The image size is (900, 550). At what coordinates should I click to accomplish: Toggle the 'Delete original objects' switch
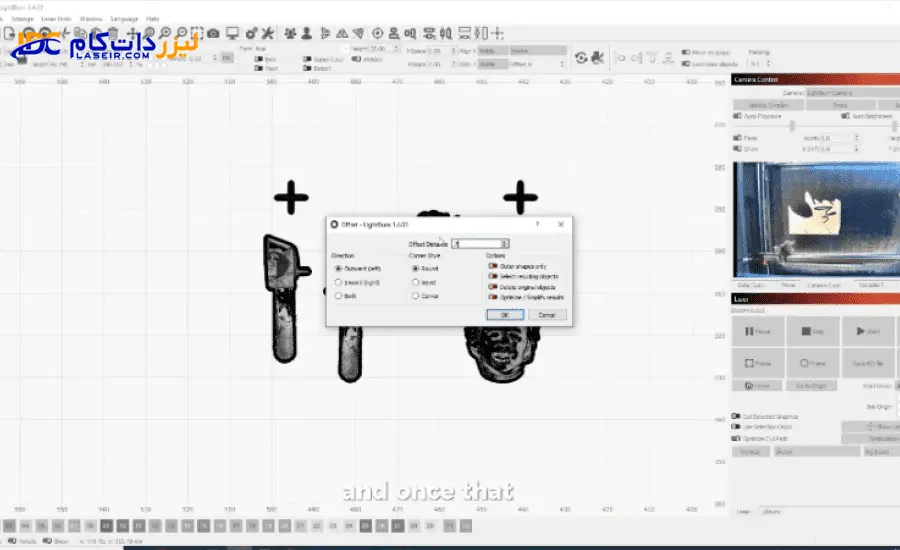pos(492,287)
